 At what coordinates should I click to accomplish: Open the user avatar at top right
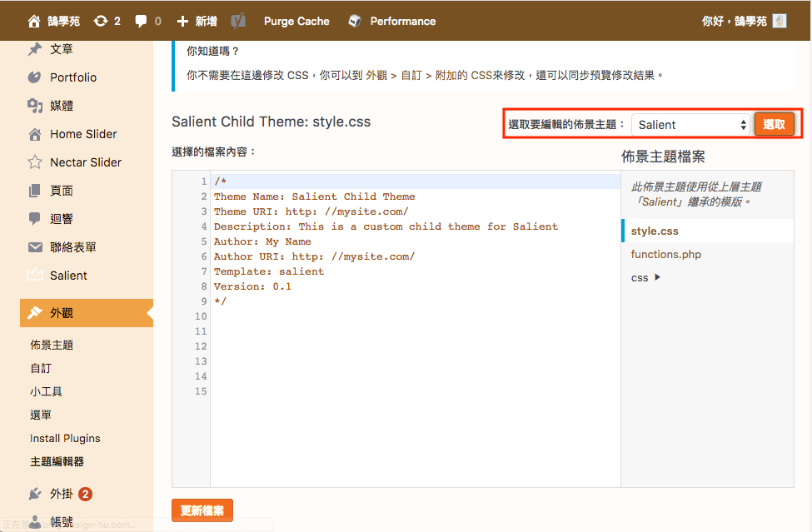[780, 21]
